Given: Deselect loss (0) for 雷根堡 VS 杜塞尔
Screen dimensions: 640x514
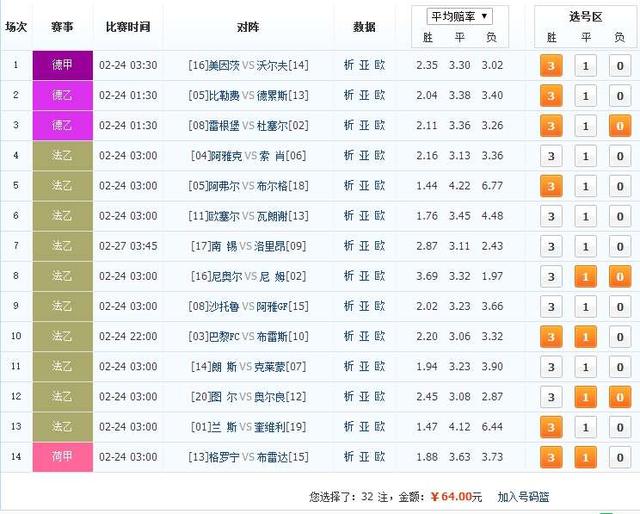Looking at the screenshot, I should 619,126.
